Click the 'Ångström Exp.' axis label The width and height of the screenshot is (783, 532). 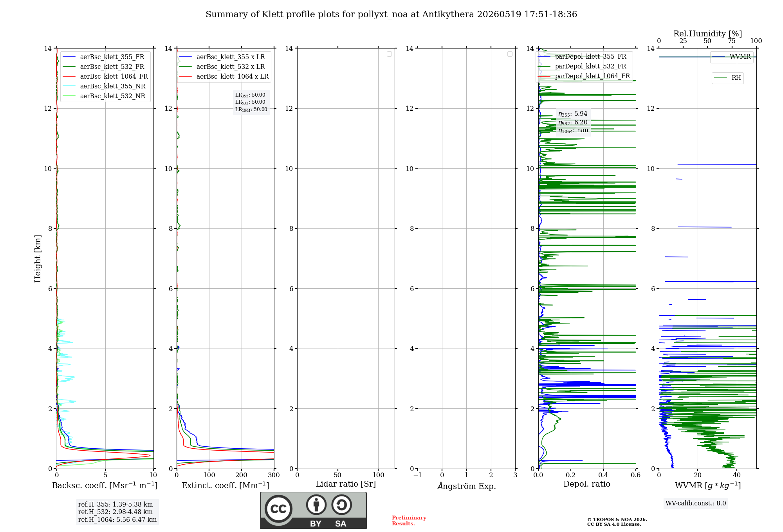pos(467,486)
